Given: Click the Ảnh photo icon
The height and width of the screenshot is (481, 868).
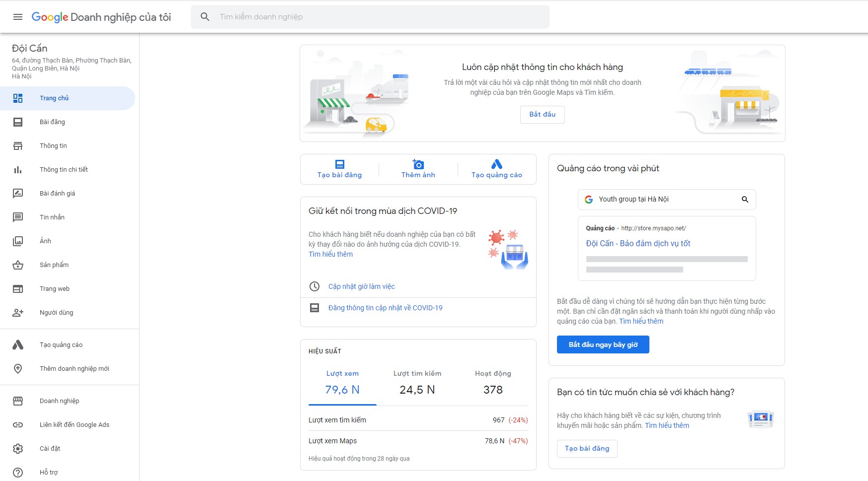Looking at the screenshot, I should coord(18,241).
